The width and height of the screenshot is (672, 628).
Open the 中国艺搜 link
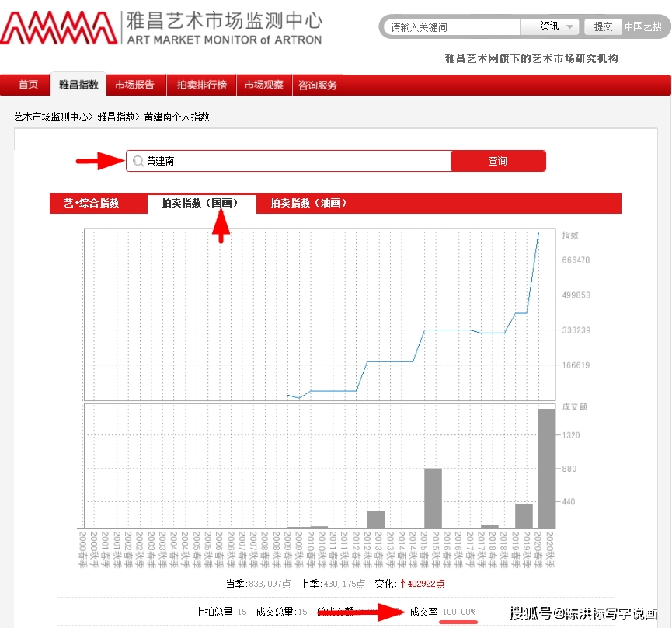[x=642, y=26]
